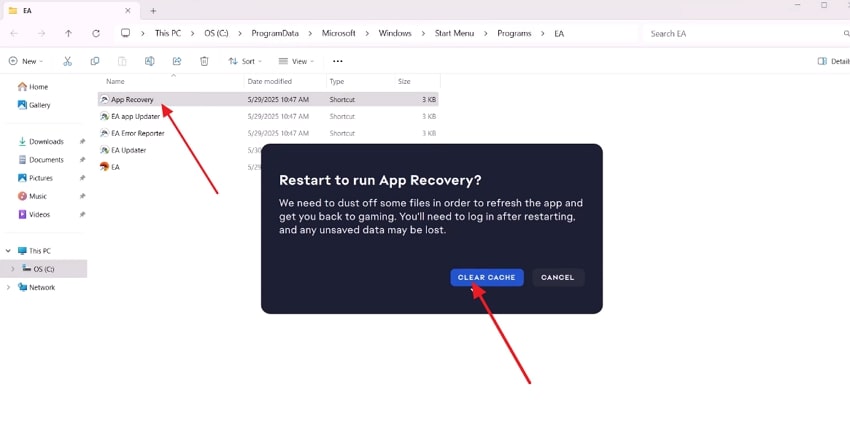Viewport: 850px width, 436px height.
Task: Expand the OS (C:) tree node
Action: [13, 269]
